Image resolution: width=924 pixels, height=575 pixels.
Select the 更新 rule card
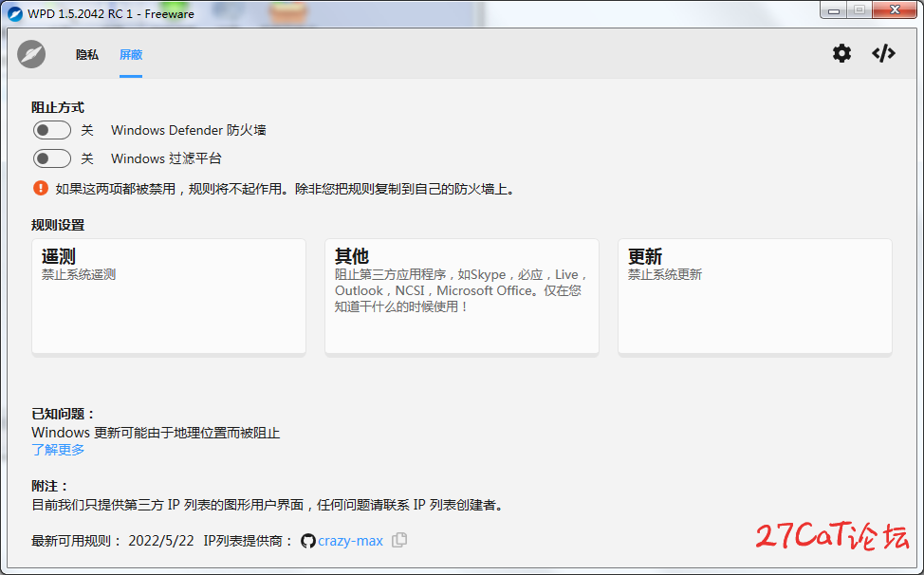pyautogui.click(x=755, y=296)
